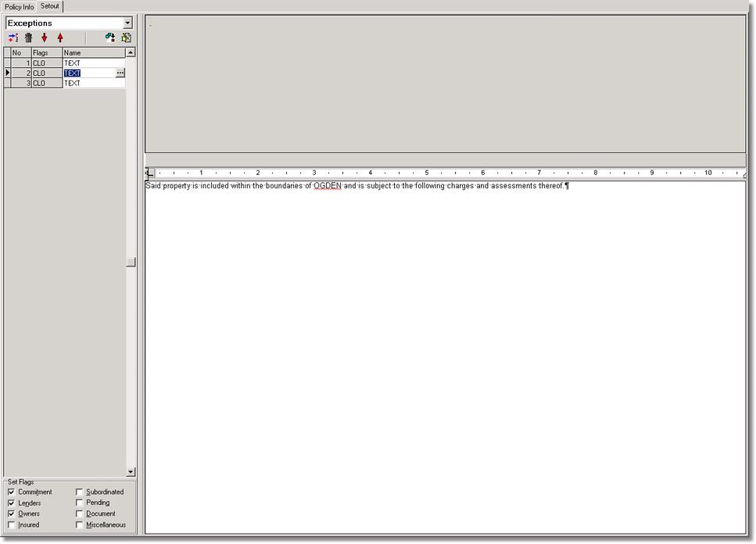Screen dimensions: 756x544
Task: Open the phrase lookup tool icon
Action: (x=110, y=37)
